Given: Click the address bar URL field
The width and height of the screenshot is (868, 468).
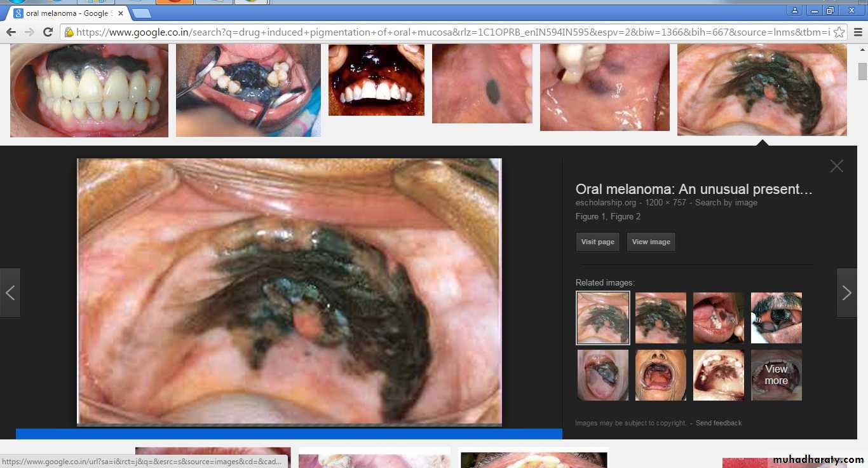Looking at the screenshot, I should click(x=445, y=32).
